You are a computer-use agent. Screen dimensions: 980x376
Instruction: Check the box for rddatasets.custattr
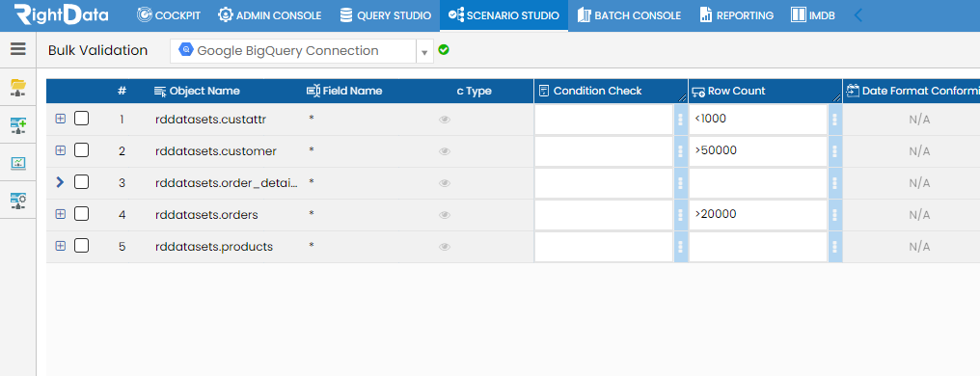81,118
